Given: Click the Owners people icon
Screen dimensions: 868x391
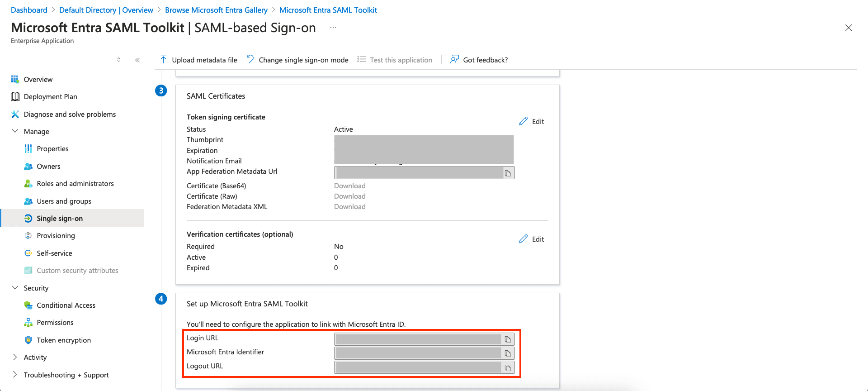Looking at the screenshot, I should point(28,166).
